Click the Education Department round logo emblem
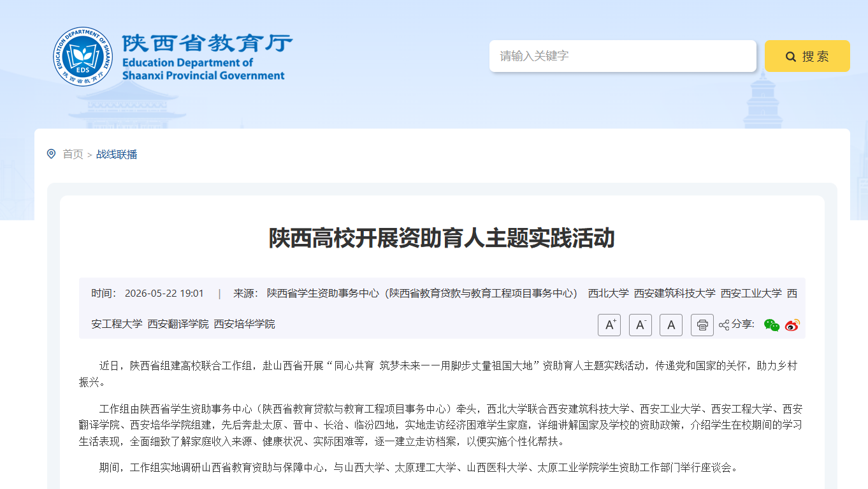 (x=83, y=57)
